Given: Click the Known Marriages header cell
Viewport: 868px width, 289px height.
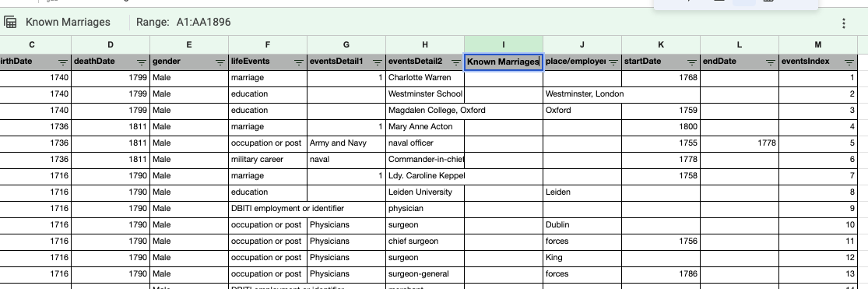Looking at the screenshot, I should click(x=503, y=62).
